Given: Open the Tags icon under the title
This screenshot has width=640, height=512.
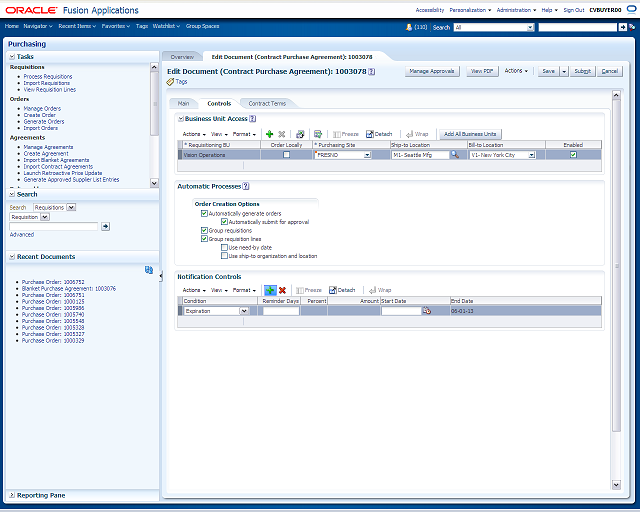Looking at the screenshot, I should click(170, 82).
